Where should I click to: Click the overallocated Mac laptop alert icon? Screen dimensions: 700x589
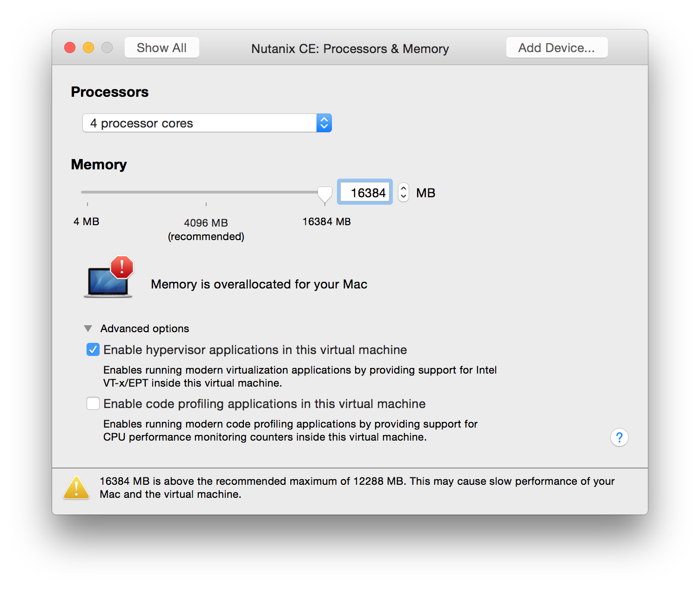(x=109, y=277)
